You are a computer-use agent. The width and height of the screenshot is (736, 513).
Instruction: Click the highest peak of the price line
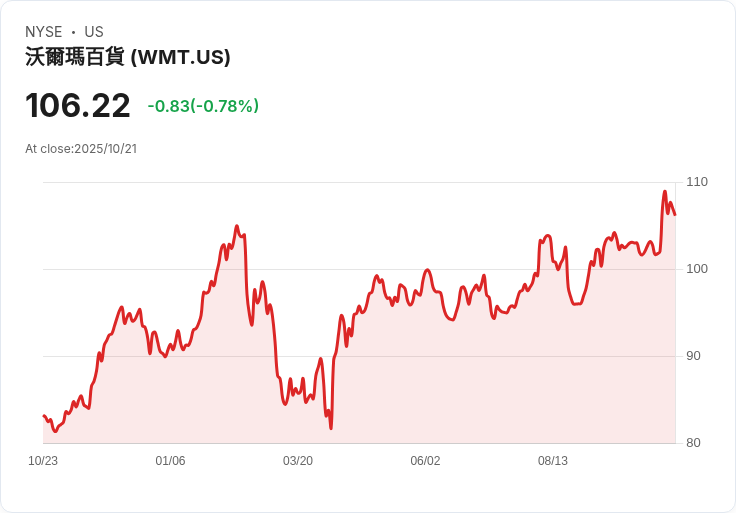pyautogui.click(x=665, y=192)
